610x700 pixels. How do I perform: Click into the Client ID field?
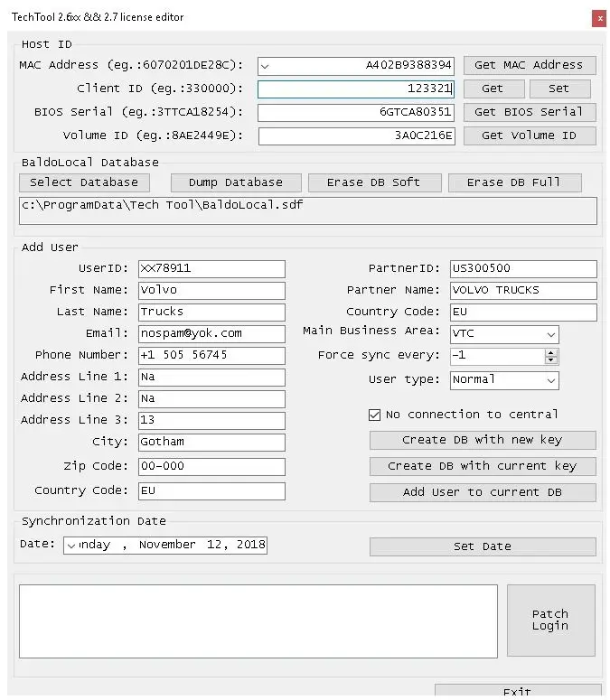[355, 89]
